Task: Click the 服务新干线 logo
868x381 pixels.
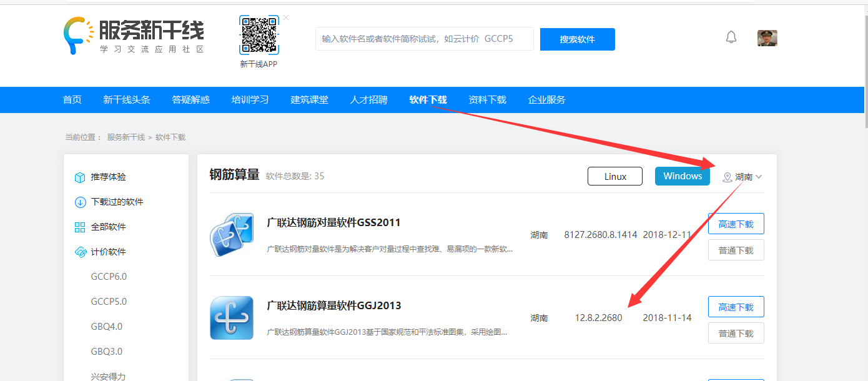Action: (134, 36)
